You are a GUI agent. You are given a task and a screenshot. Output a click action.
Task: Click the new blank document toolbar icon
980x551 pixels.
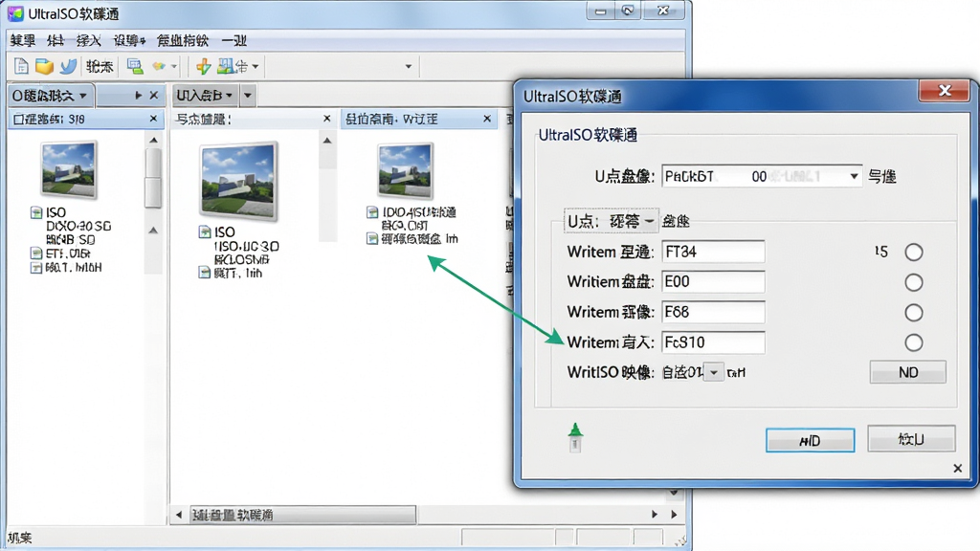(x=21, y=66)
